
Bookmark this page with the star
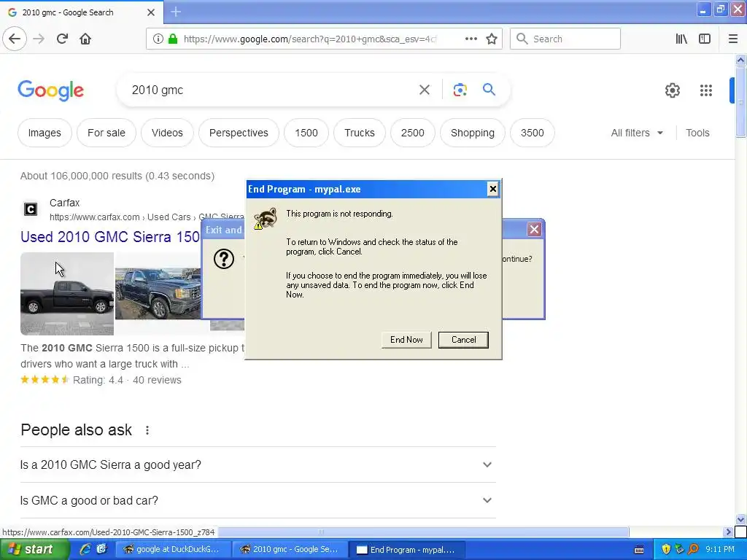click(492, 39)
